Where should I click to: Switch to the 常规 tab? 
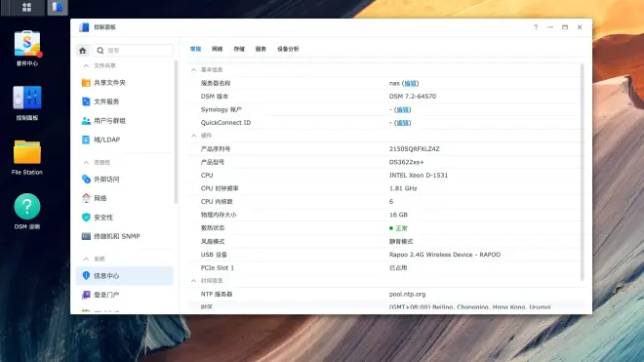point(195,49)
